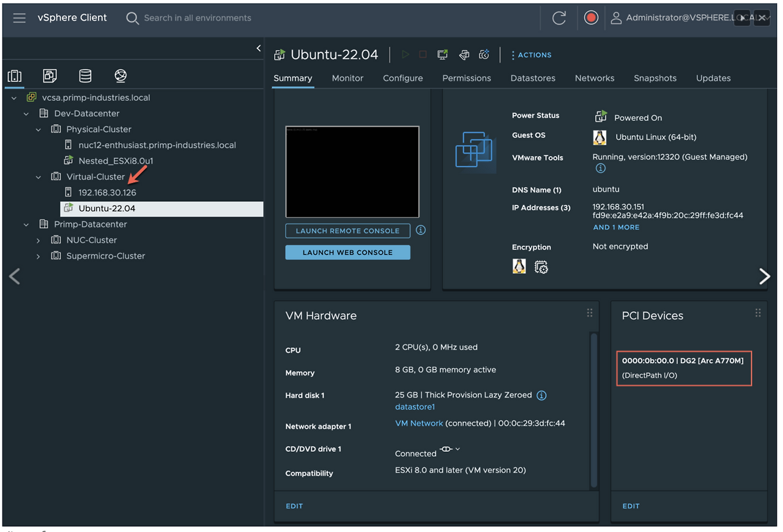Click the gear-badged icon below Encryption

pos(541,267)
